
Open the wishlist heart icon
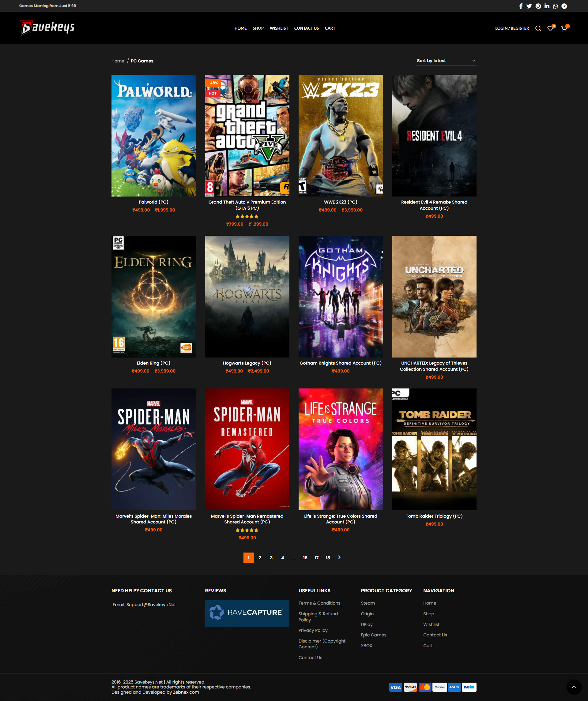pos(551,28)
